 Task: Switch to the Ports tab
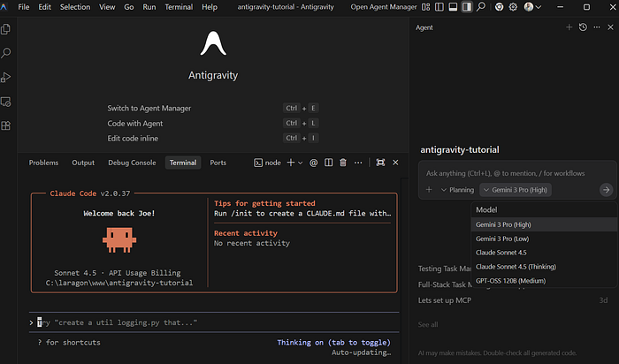(x=218, y=163)
